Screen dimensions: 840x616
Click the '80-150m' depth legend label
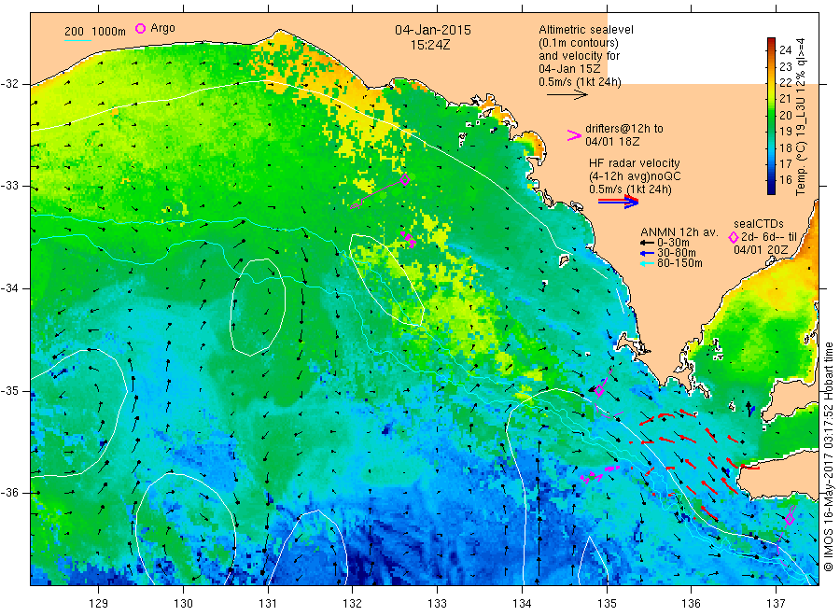pos(679,263)
